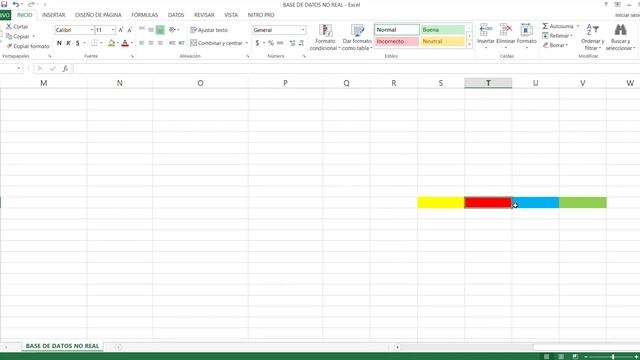Open the General number format dropdown
Viewport: 640px width, 360px height.
tap(303, 30)
